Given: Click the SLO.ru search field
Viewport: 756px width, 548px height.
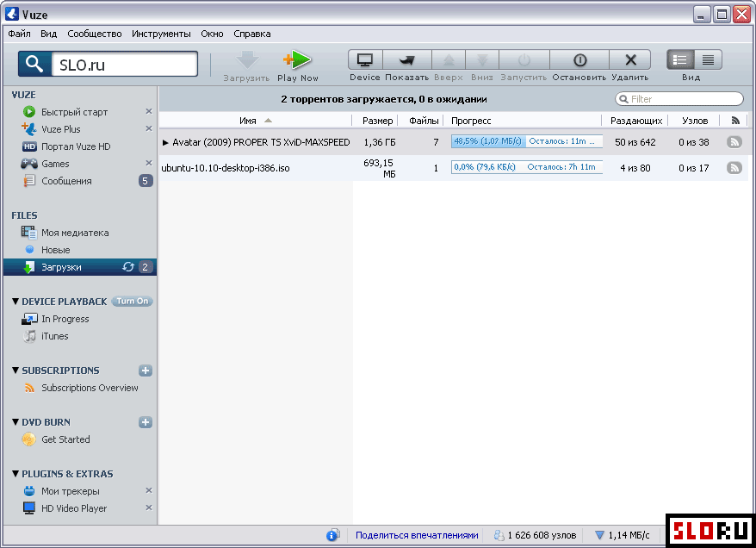Looking at the screenshot, I should (x=124, y=64).
